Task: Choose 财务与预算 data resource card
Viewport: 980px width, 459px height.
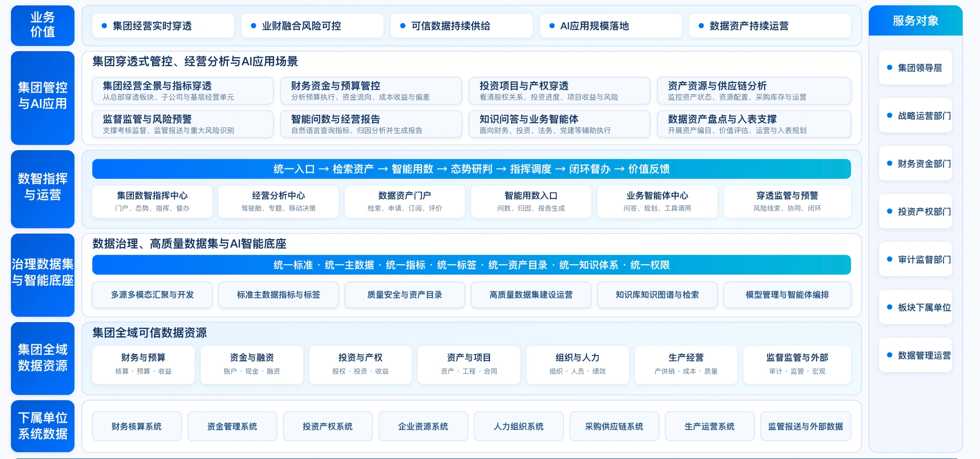Action: click(x=143, y=365)
